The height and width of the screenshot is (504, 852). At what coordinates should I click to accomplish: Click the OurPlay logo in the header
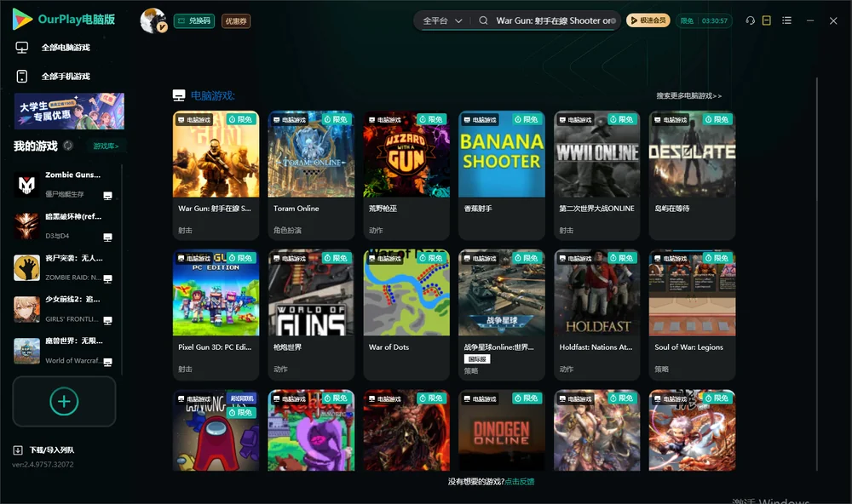(64, 20)
